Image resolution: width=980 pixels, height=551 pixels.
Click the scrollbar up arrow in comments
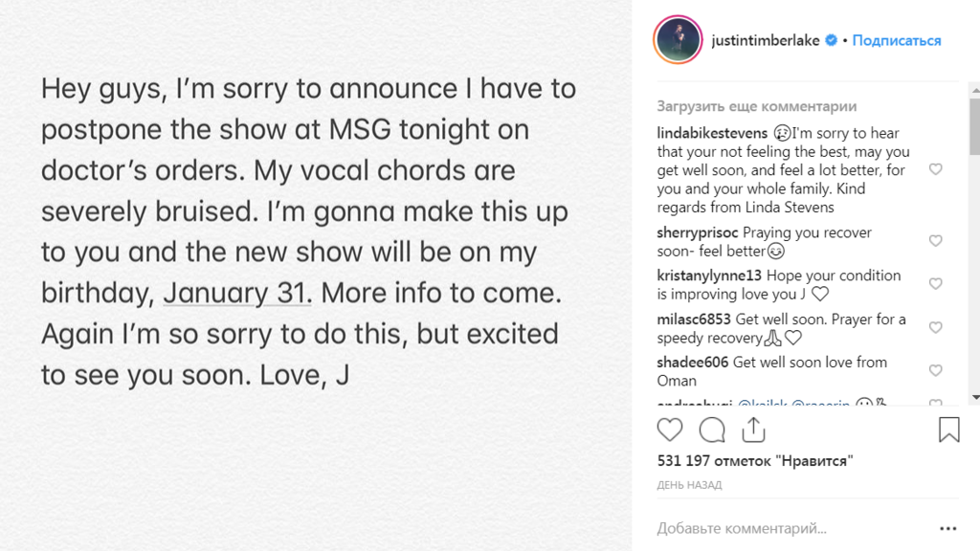tap(975, 91)
